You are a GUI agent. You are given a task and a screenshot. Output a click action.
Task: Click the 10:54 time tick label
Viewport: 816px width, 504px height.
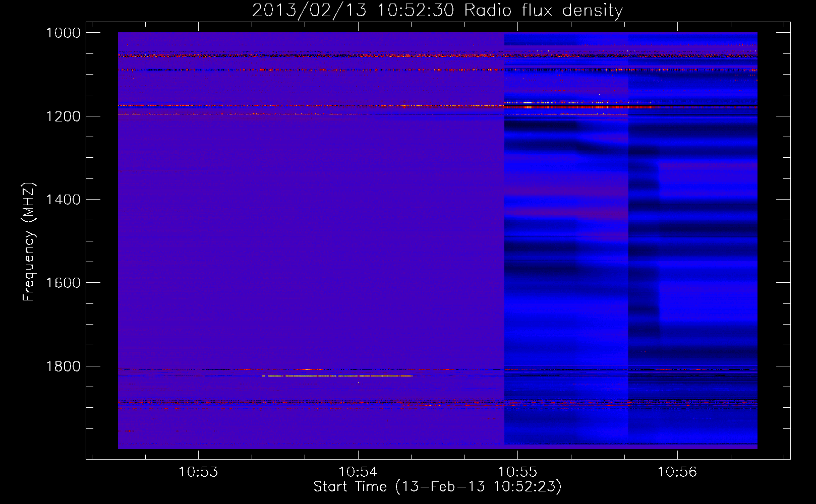pyautogui.click(x=358, y=472)
